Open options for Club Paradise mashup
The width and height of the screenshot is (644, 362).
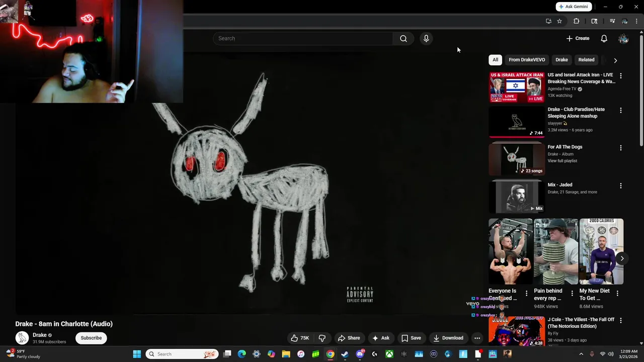click(620, 110)
